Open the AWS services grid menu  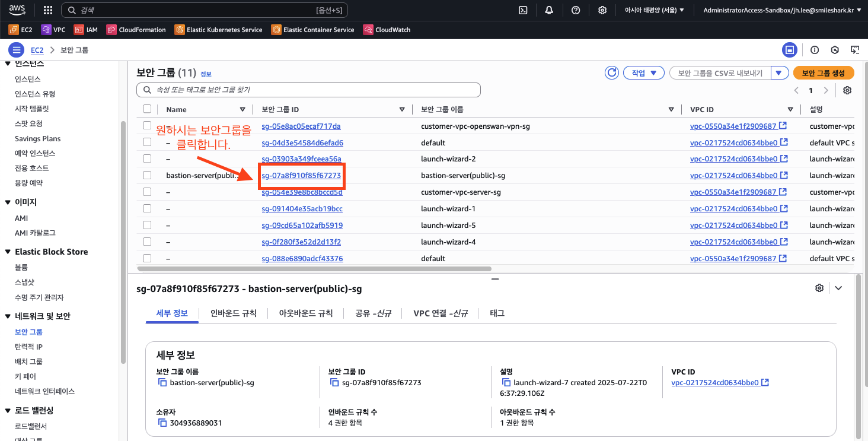point(48,10)
